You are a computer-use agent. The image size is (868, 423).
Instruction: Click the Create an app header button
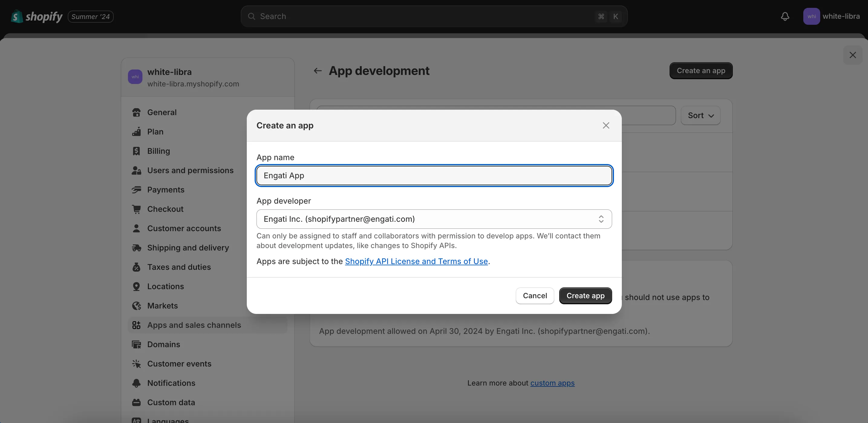point(701,71)
